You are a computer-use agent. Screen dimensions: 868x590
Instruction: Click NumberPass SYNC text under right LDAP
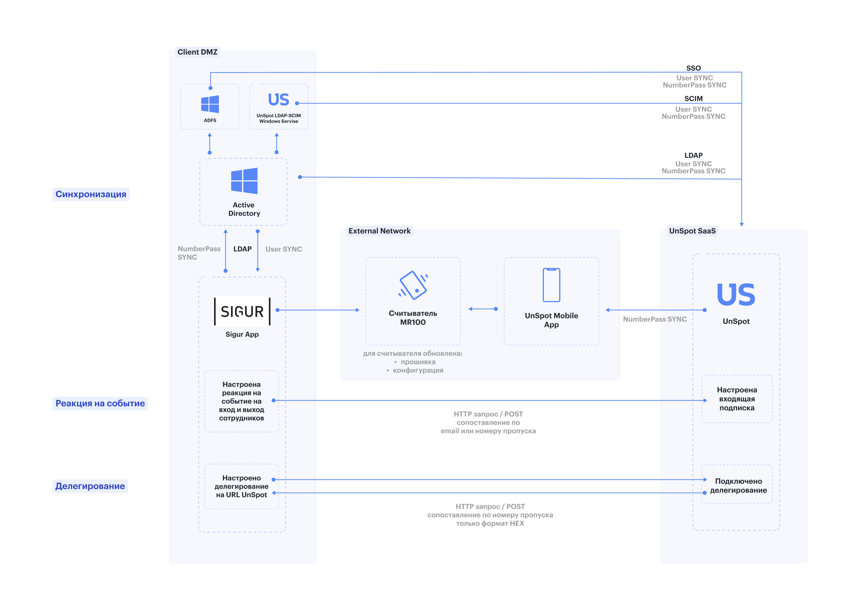coord(694,171)
